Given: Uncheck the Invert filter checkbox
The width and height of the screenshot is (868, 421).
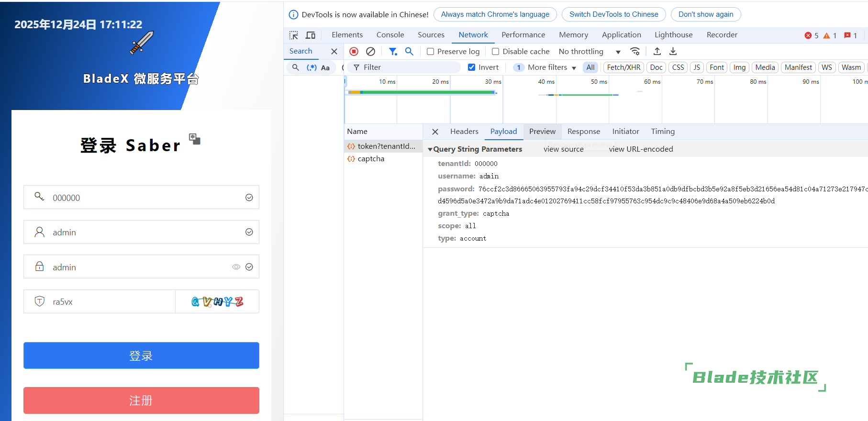Looking at the screenshot, I should (x=472, y=67).
